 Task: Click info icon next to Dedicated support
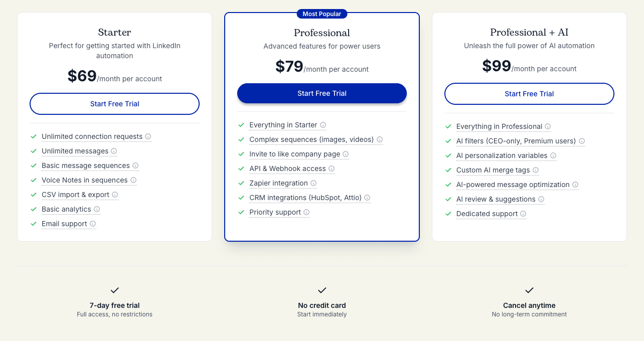523,214
